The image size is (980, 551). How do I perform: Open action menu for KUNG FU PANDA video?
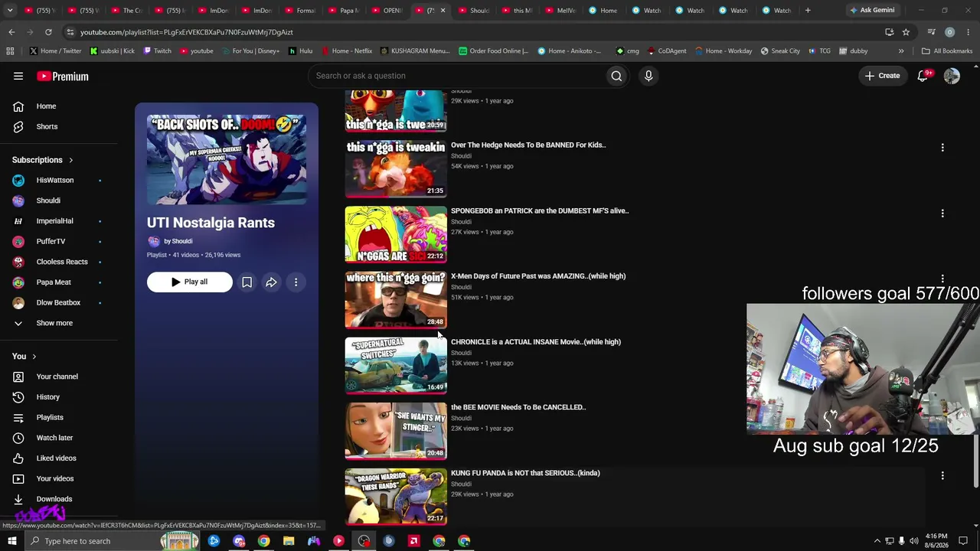tap(942, 476)
